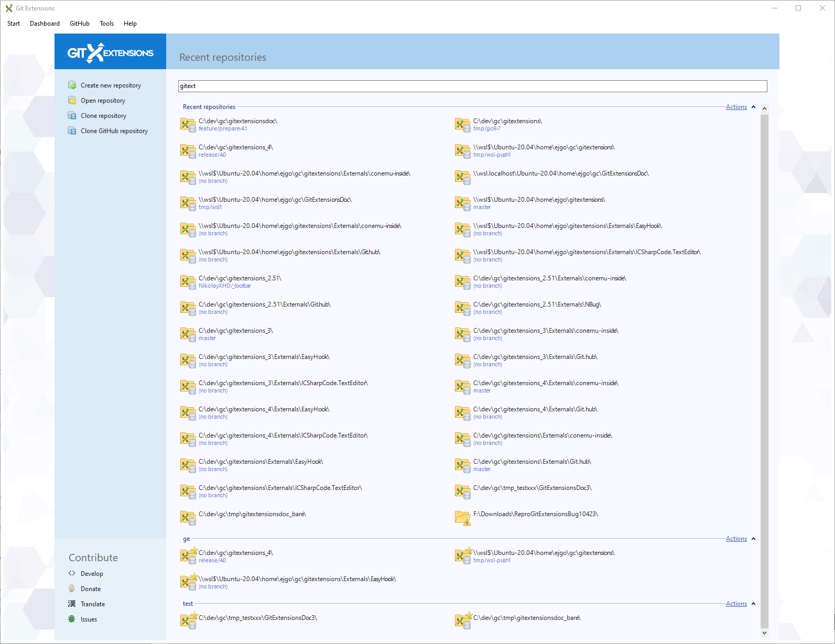Image resolution: width=835 pixels, height=644 pixels.
Task: Click the Git Extensions logo banner
Action: 110,52
